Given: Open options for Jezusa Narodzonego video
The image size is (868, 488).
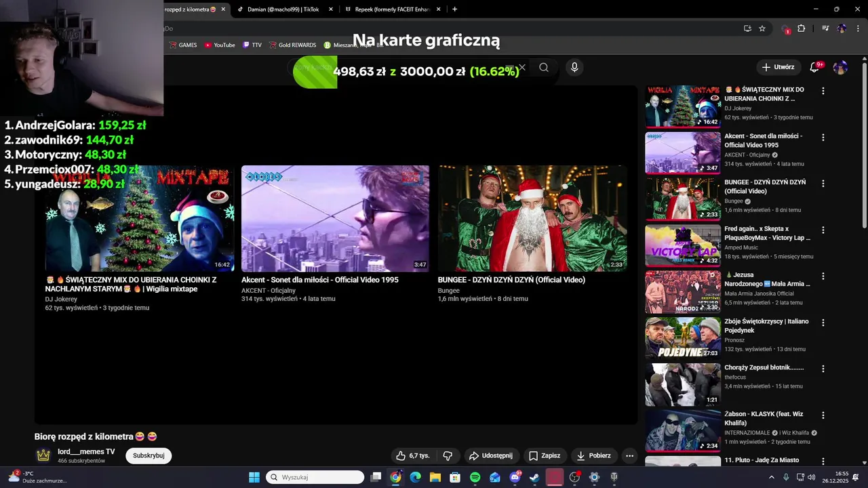Looking at the screenshot, I should tap(823, 277).
